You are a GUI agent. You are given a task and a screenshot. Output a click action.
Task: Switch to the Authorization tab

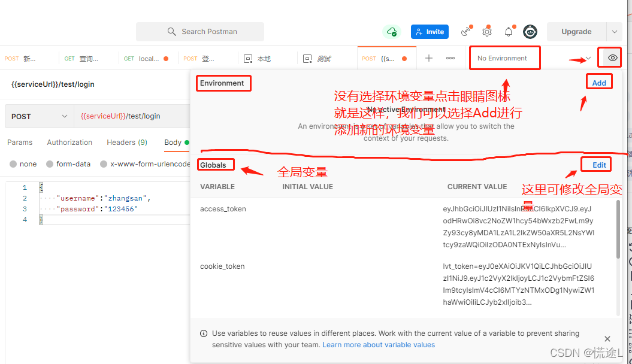click(x=69, y=142)
